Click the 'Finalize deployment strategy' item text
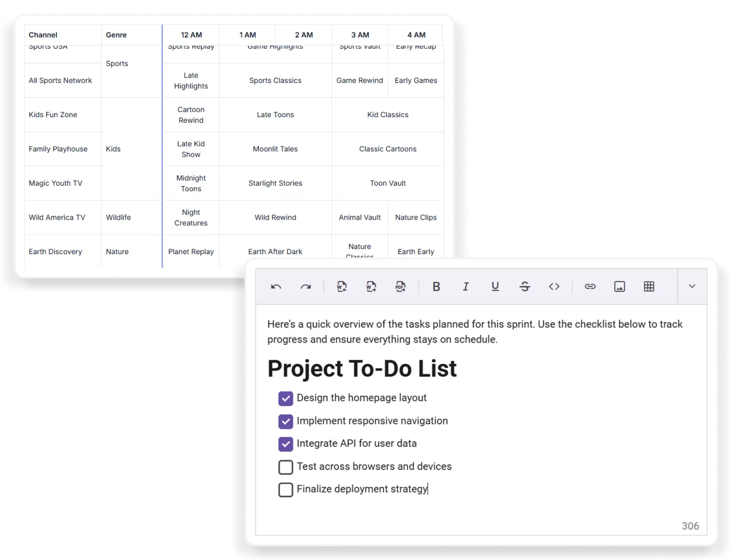 [x=362, y=489]
